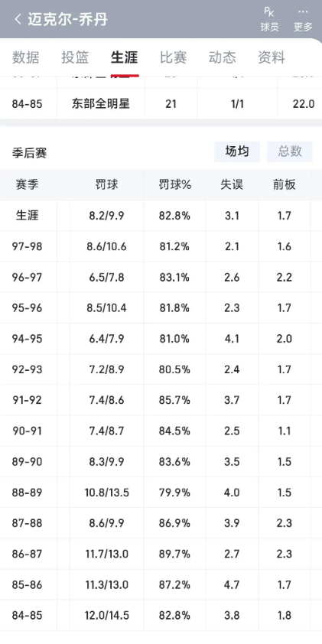This screenshot has height=644, width=322.
Task: Select the 97-98 playoff season row
Action: 161,246
